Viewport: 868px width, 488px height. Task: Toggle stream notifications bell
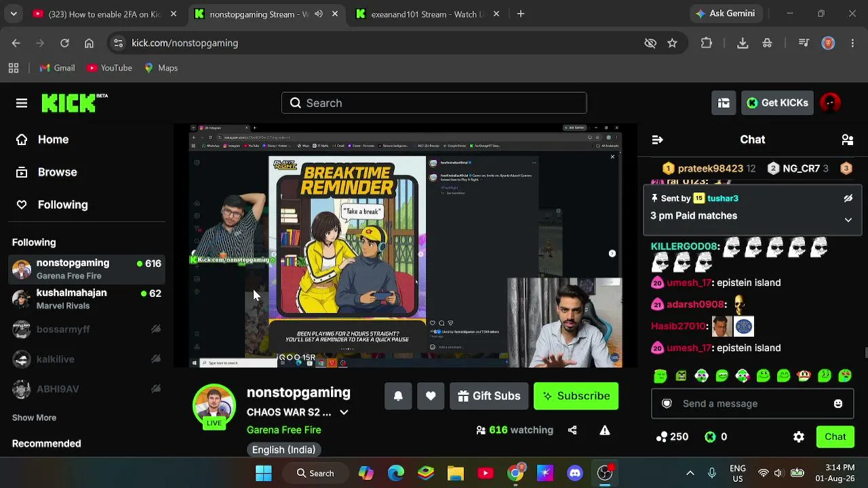click(x=398, y=396)
